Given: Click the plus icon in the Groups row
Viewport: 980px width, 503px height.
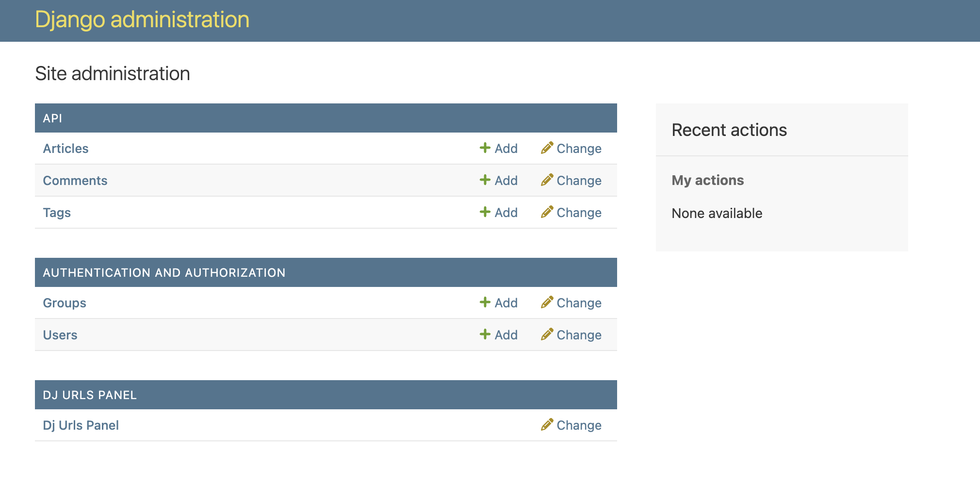Looking at the screenshot, I should [x=485, y=302].
